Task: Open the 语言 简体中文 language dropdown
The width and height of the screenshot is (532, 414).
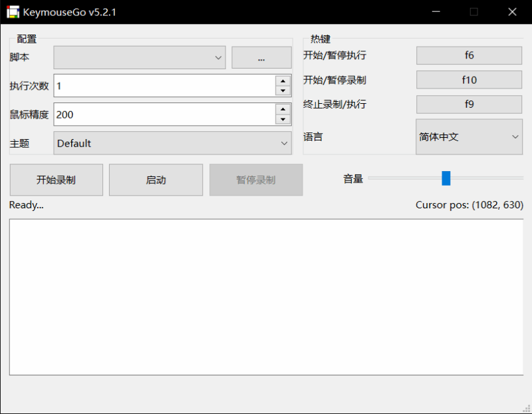Action: point(469,136)
